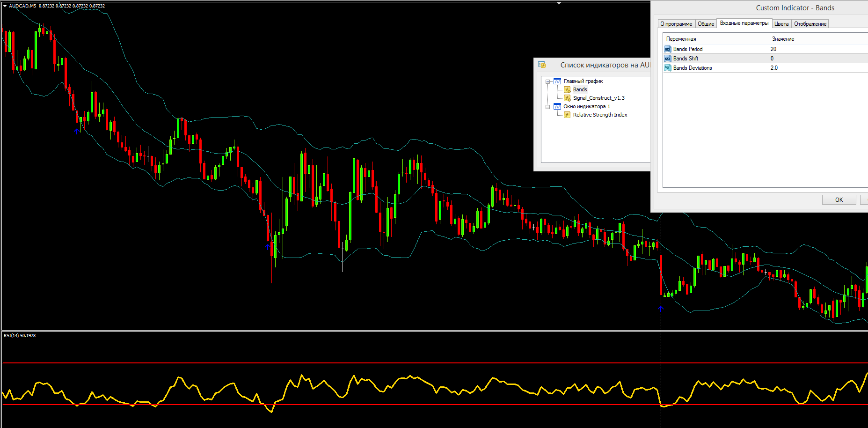Click the Значение column header

[818, 39]
